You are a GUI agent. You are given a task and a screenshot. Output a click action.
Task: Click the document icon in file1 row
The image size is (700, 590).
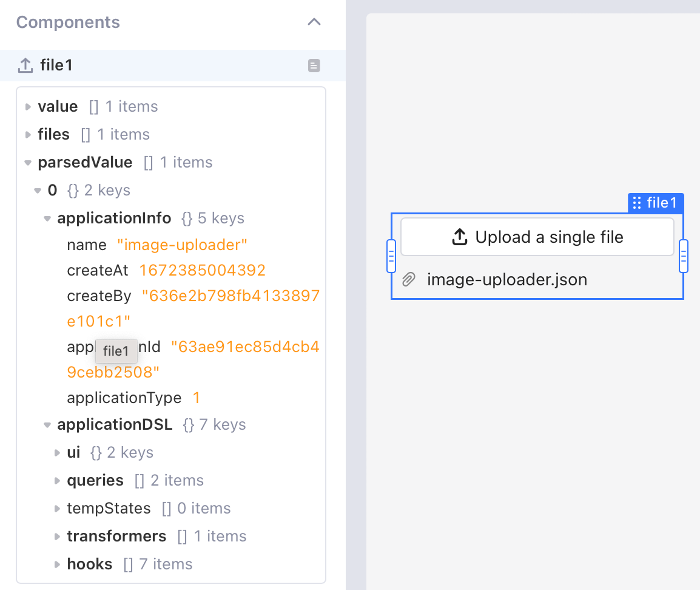(314, 66)
